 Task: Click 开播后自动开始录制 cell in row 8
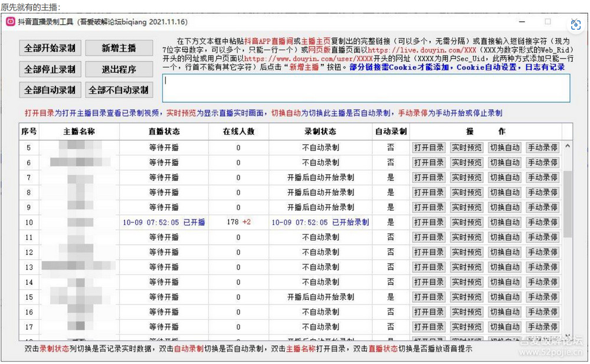click(x=320, y=192)
